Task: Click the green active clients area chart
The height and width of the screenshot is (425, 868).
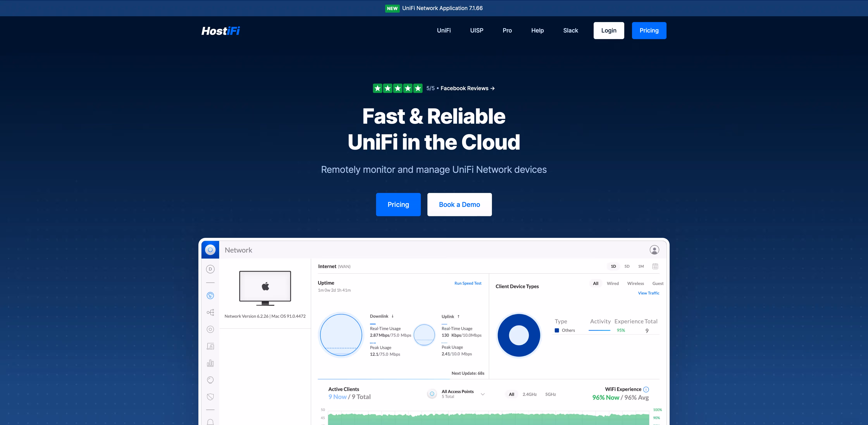Action: 489,419
